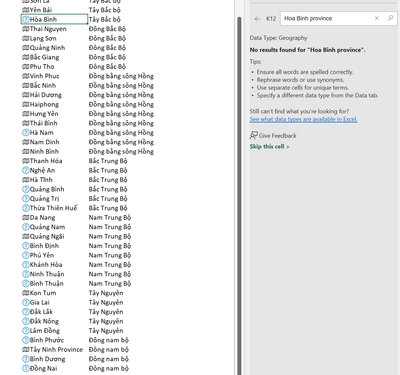Click the magnifier search icon
The width and height of the screenshot is (400, 375).
point(390,18)
